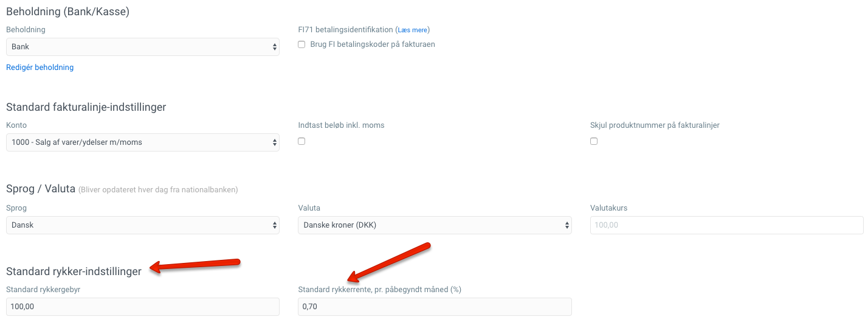Click the nationalbanken daily update note

tap(158, 190)
